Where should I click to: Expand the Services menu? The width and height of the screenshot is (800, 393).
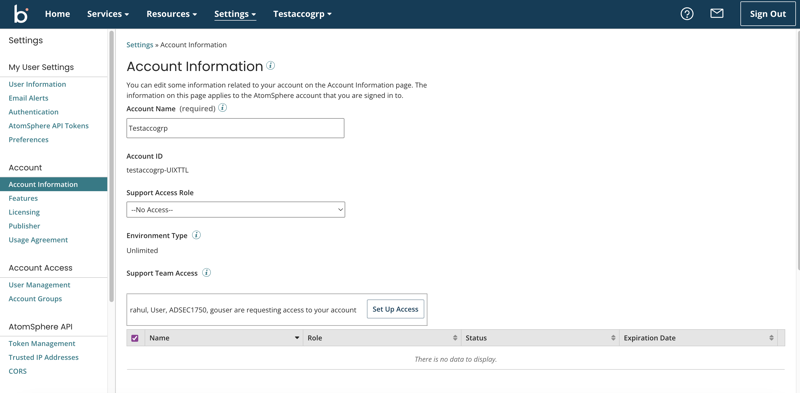(108, 14)
